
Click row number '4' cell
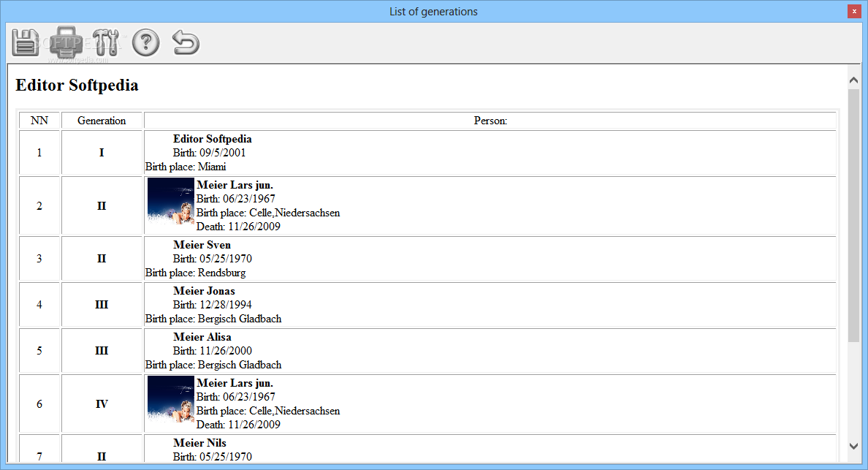pos(39,305)
